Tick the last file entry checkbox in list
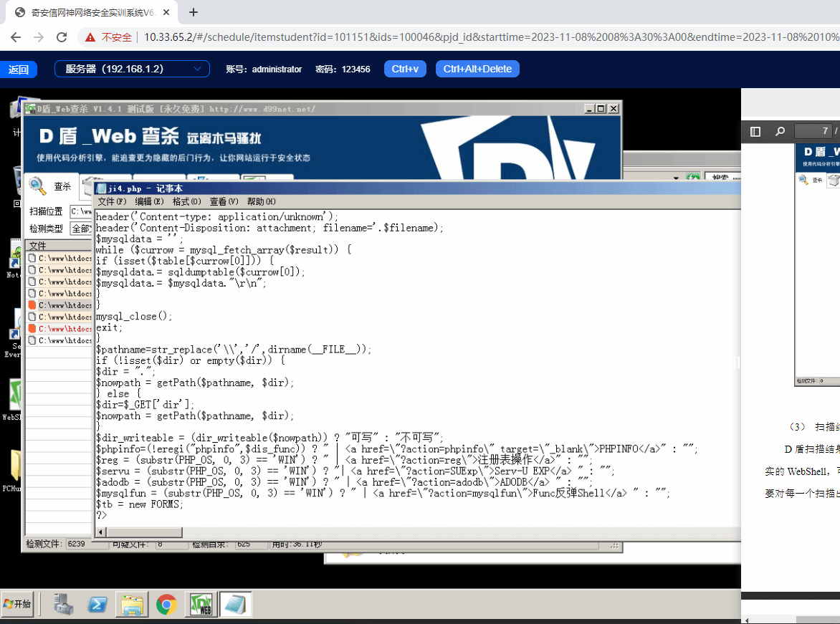Viewport: 840px width, 624px height. click(x=32, y=340)
